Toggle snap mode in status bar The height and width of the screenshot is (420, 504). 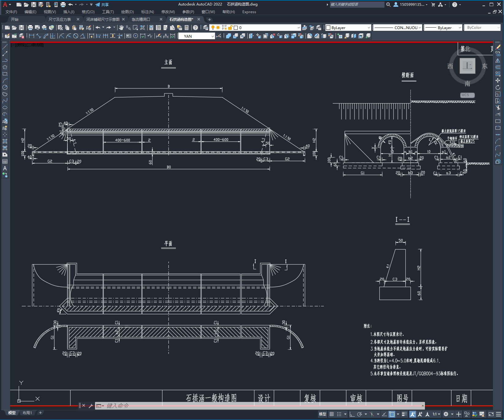[339, 414]
